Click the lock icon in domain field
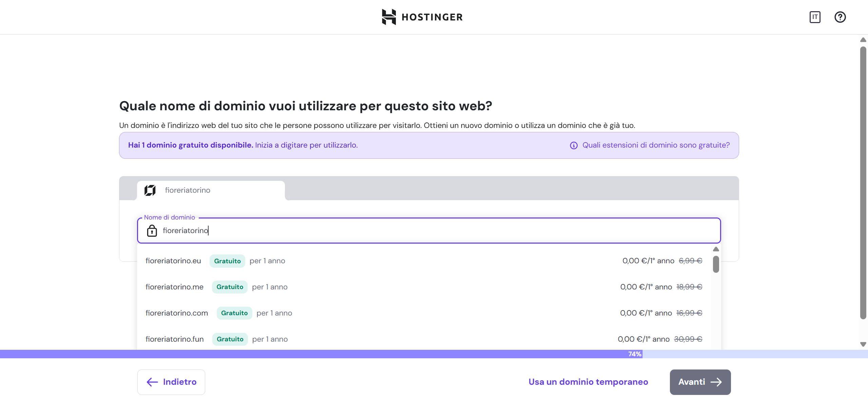The width and height of the screenshot is (868, 399). pyautogui.click(x=152, y=231)
